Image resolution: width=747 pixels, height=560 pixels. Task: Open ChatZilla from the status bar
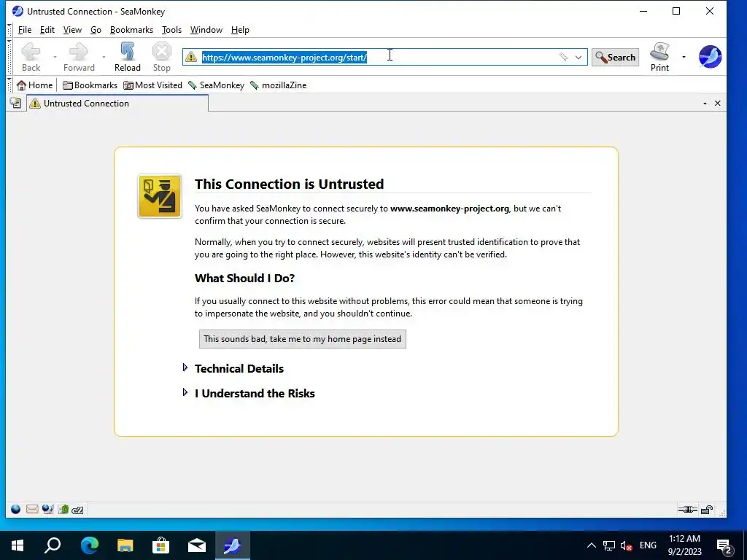(77, 510)
